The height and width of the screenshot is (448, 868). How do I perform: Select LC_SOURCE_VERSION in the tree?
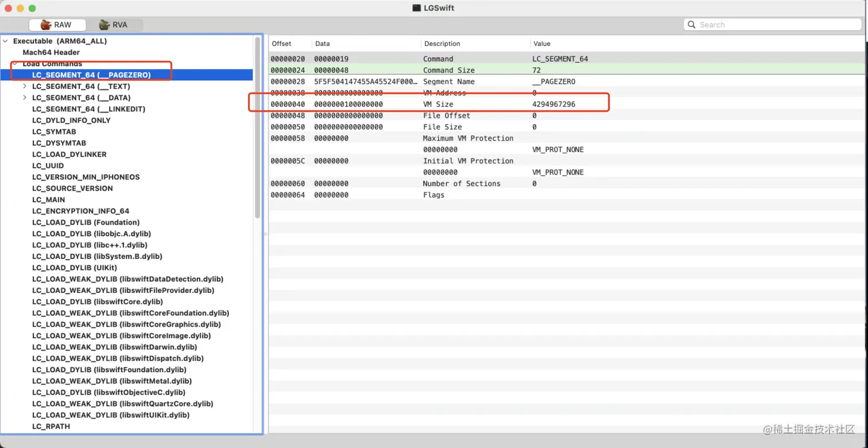(x=72, y=188)
